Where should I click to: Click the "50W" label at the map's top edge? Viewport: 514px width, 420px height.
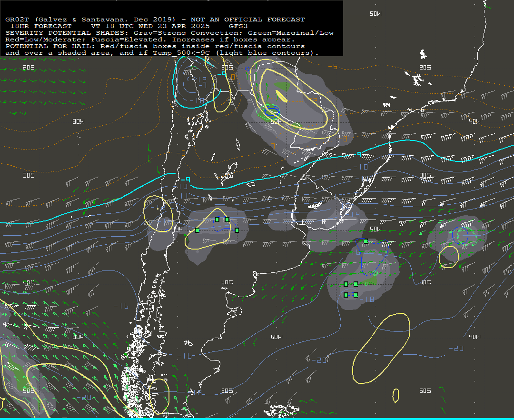376,13
